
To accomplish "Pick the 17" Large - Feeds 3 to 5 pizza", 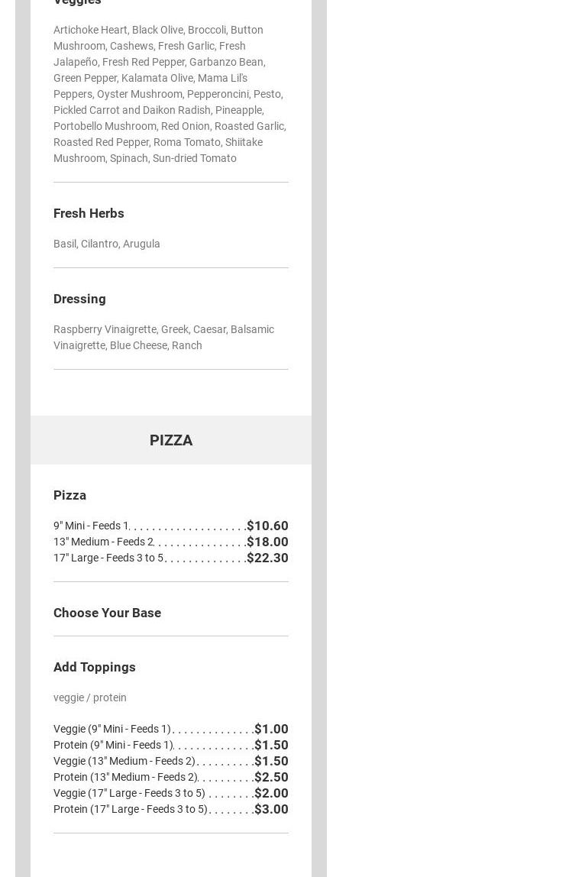I will [108, 558].
